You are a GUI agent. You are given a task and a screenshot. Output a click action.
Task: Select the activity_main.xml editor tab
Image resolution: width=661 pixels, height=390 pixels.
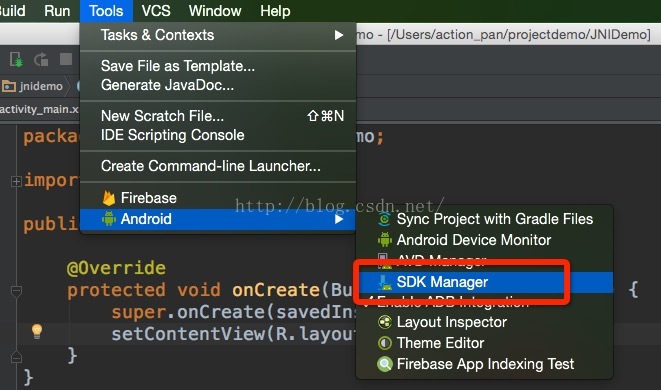39,109
